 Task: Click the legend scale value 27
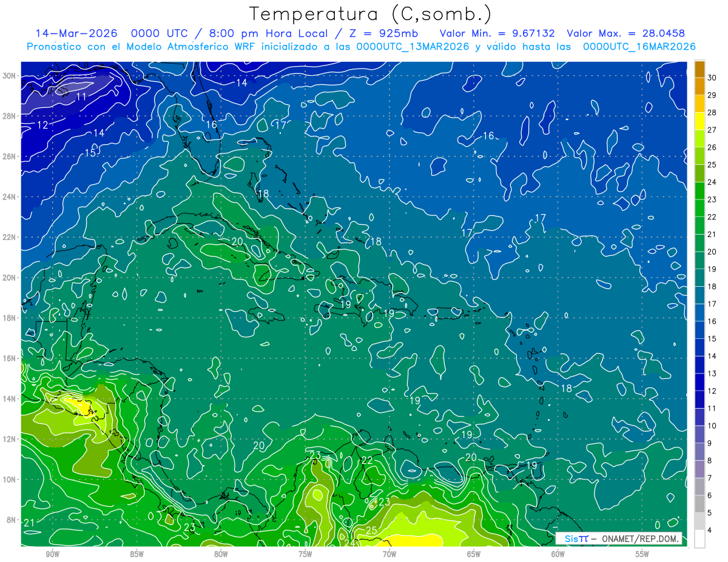coord(712,130)
